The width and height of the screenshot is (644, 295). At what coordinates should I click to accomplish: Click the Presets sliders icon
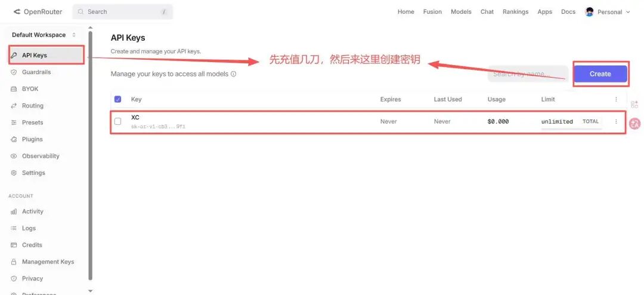pos(14,122)
